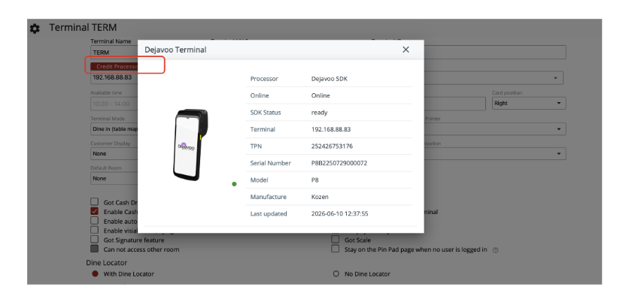
Task: Click the Model value P8
Action: (315, 180)
